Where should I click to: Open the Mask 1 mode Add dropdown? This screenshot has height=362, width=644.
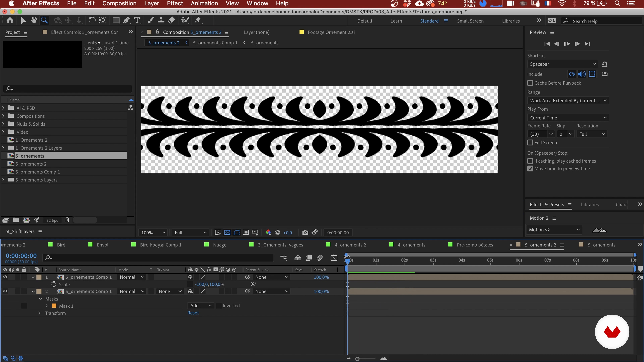point(201,306)
